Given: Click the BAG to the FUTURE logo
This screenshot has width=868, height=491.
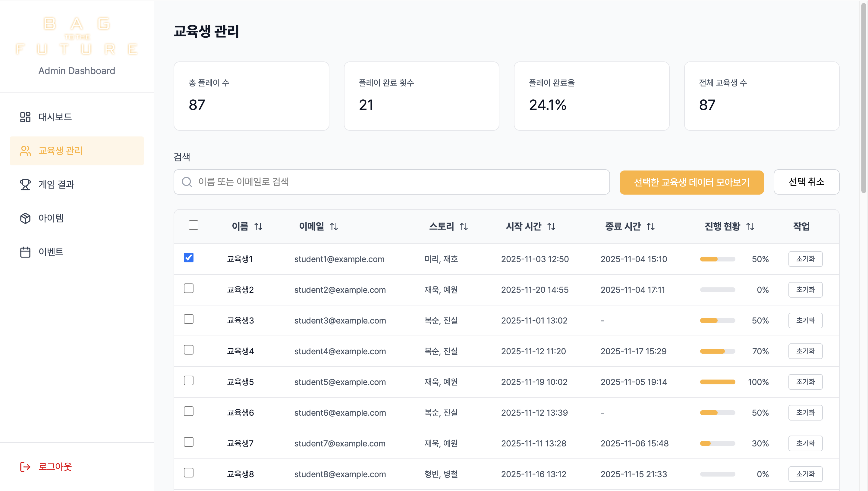Looking at the screenshot, I should [x=77, y=36].
